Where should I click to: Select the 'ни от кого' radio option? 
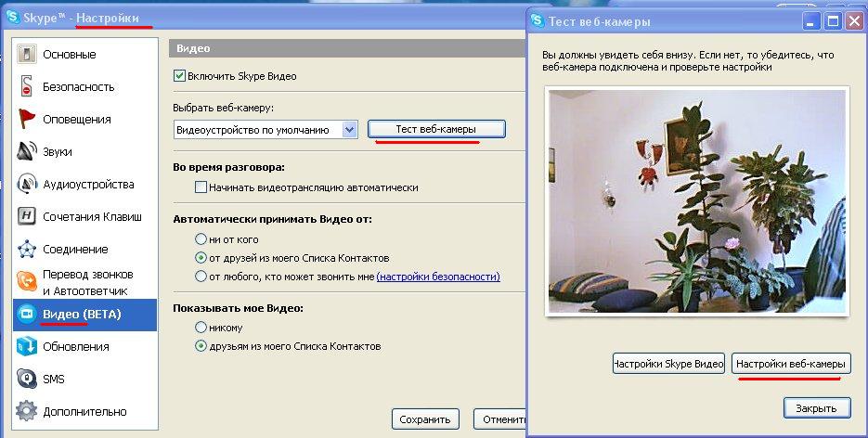point(201,238)
